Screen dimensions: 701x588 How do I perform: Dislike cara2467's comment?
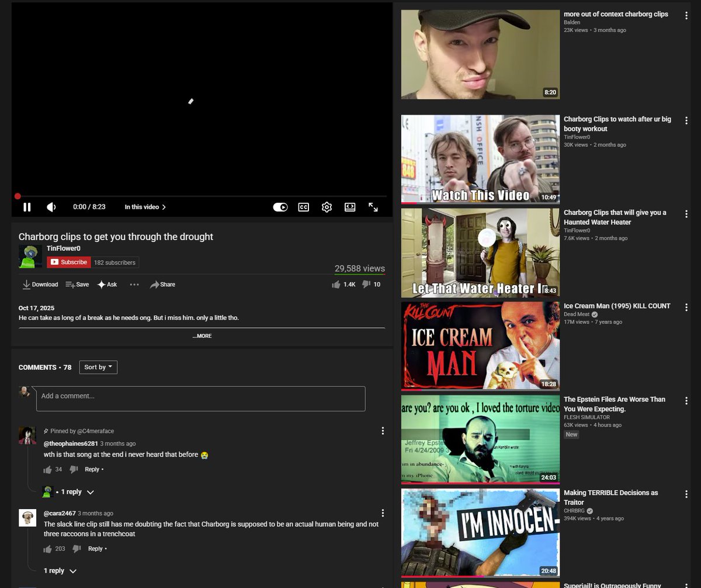tap(77, 549)
